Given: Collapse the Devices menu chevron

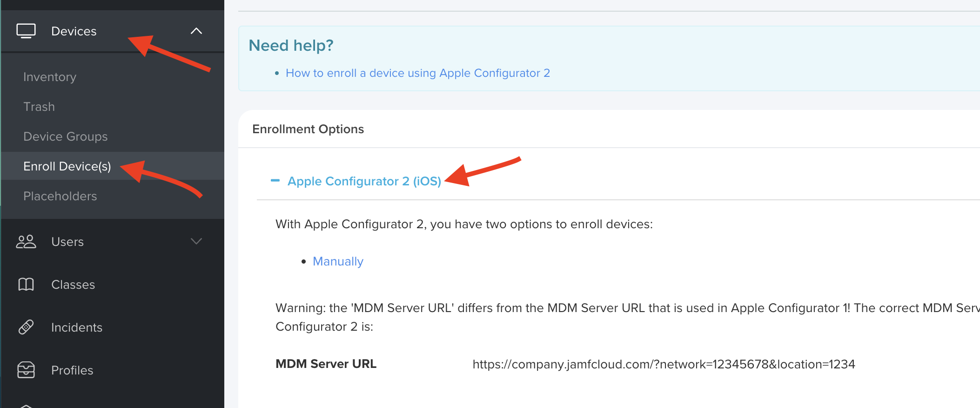Looking at the screenshot, I should (196, 31).
